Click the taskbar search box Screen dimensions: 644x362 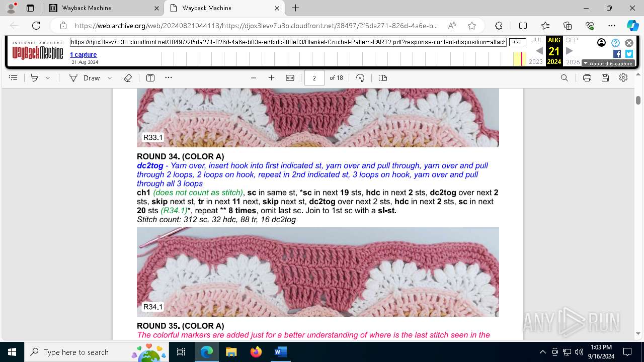click(x=96, y=352)
